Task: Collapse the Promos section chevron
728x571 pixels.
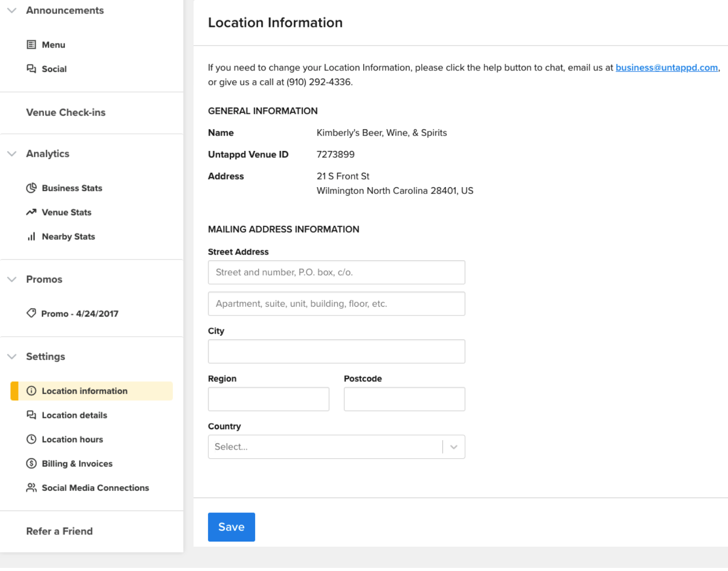Action: click(12, 279)
